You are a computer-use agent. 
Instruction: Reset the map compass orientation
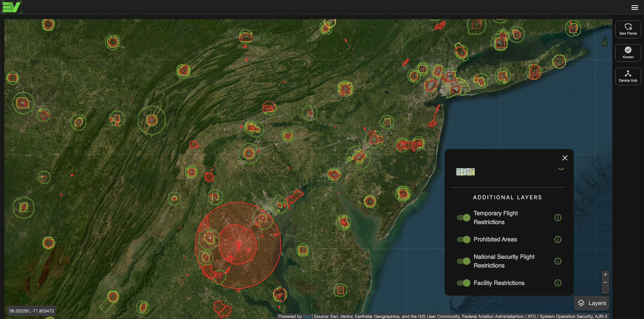point(605,290)
